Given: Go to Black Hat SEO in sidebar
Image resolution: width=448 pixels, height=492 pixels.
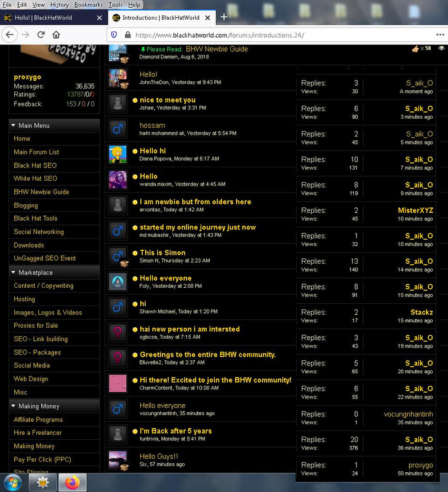Looking at the screenshot, I should pyautogui.click(x=35, y=165).
